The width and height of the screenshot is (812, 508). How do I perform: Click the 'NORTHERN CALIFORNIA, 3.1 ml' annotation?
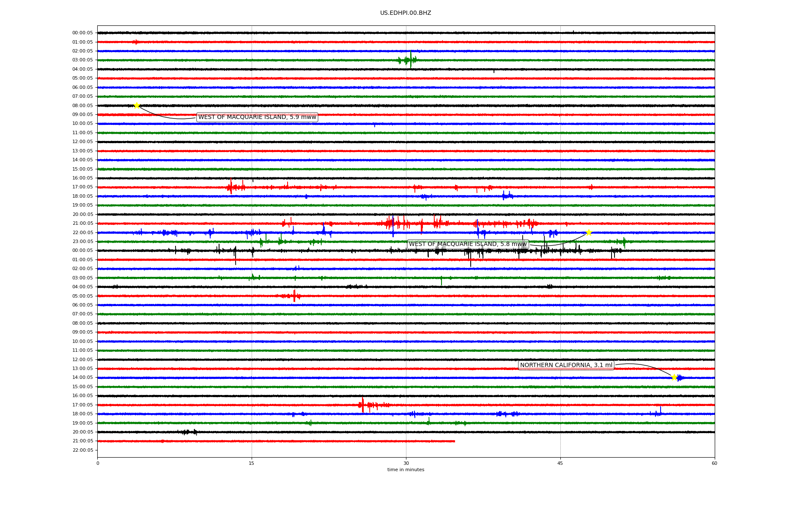(x=566, y=365)
